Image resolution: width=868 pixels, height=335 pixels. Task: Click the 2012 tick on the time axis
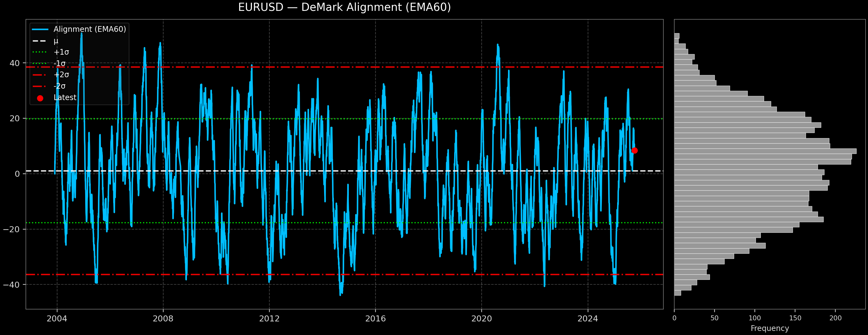point(269,319)
